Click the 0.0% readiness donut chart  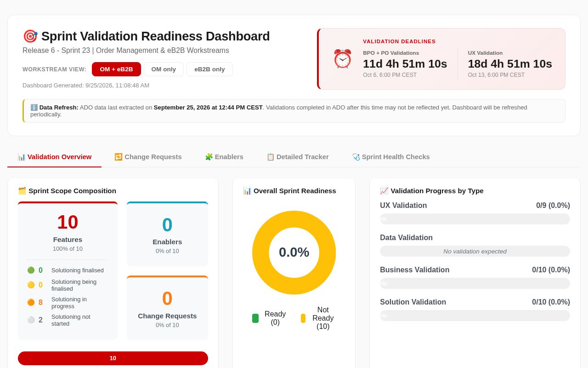pos(294,253)
